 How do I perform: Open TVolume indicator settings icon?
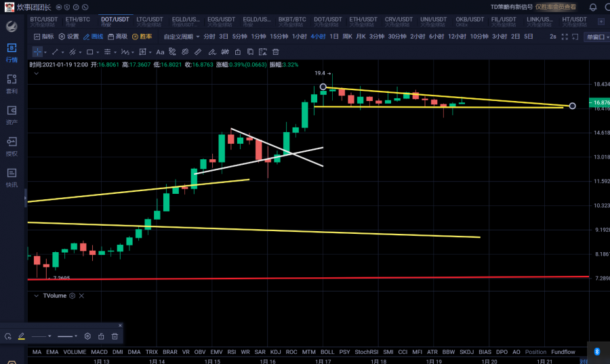pos(72,296)
